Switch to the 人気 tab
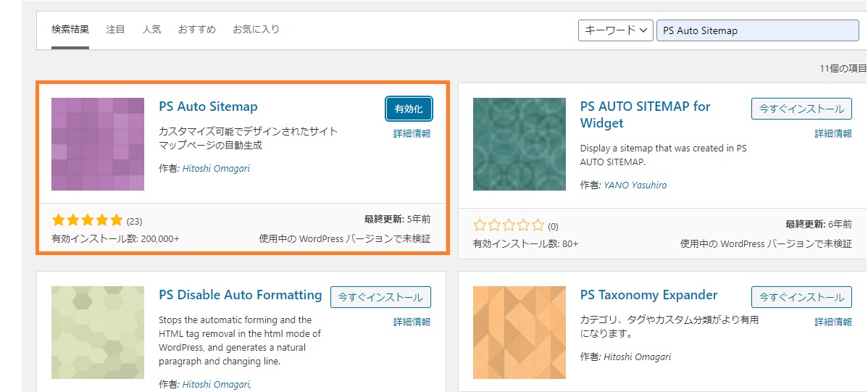 coord(151,29)
